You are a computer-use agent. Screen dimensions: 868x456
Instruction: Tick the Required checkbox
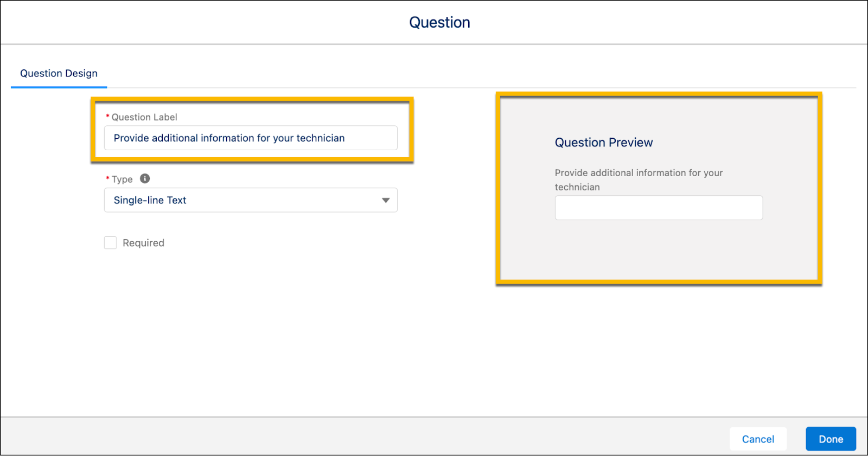point(111,243)
